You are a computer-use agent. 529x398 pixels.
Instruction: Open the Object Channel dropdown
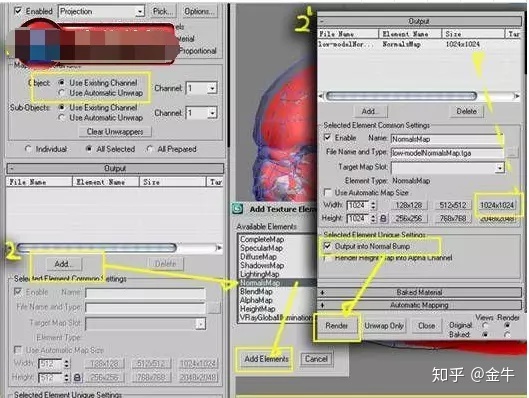click(x=212, y=88)
